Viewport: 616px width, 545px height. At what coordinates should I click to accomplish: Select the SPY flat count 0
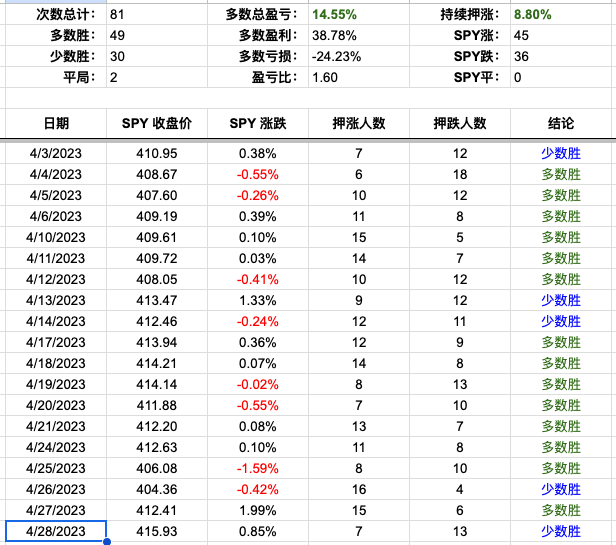click(x=517, y=77)
